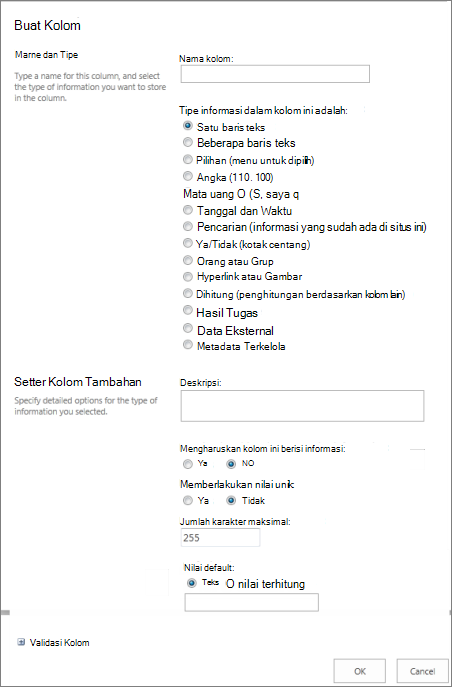This screenshot has height=687, width=452.
Task: Click the Setter Kolom Tambahan heading
Action: pos(78,382)
